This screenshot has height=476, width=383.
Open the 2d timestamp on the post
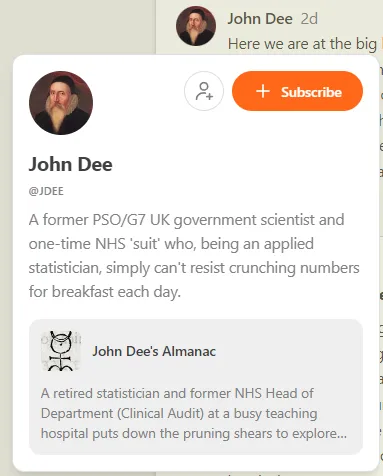click(x=309, y=19)
